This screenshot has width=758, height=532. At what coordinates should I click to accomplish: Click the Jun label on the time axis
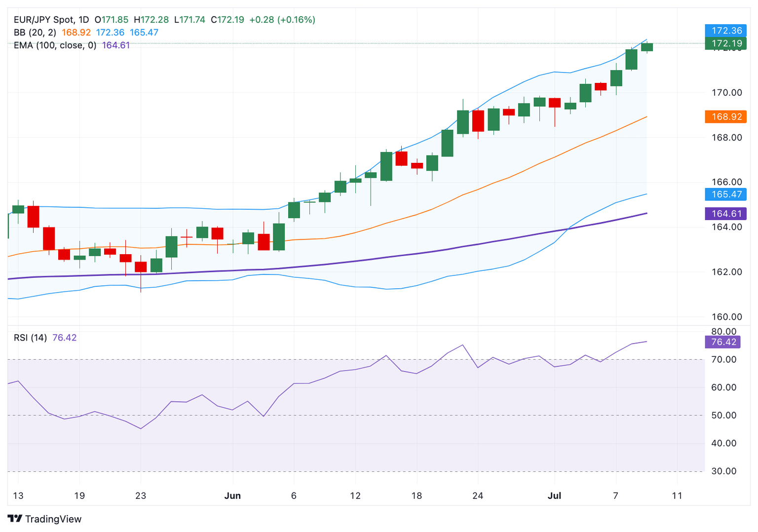(232, 495)
